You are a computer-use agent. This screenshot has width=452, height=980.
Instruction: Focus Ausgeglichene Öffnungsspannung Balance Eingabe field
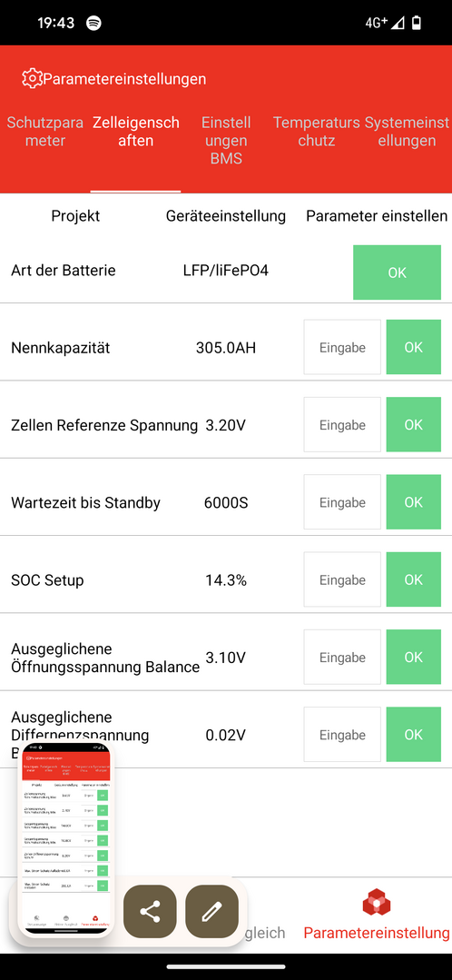(x=342, y=658)
